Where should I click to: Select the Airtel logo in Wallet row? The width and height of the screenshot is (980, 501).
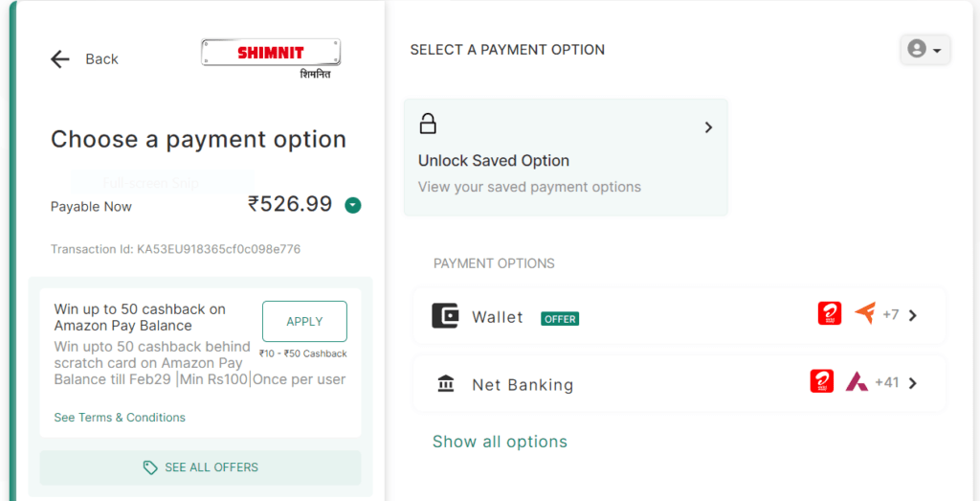[x=830, y=313]
